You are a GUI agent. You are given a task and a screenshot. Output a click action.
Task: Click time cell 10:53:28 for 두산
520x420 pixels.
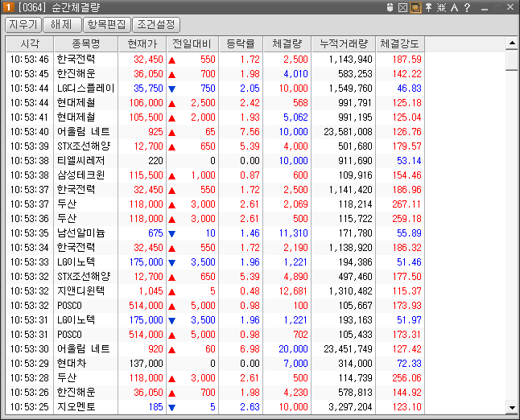29,378
